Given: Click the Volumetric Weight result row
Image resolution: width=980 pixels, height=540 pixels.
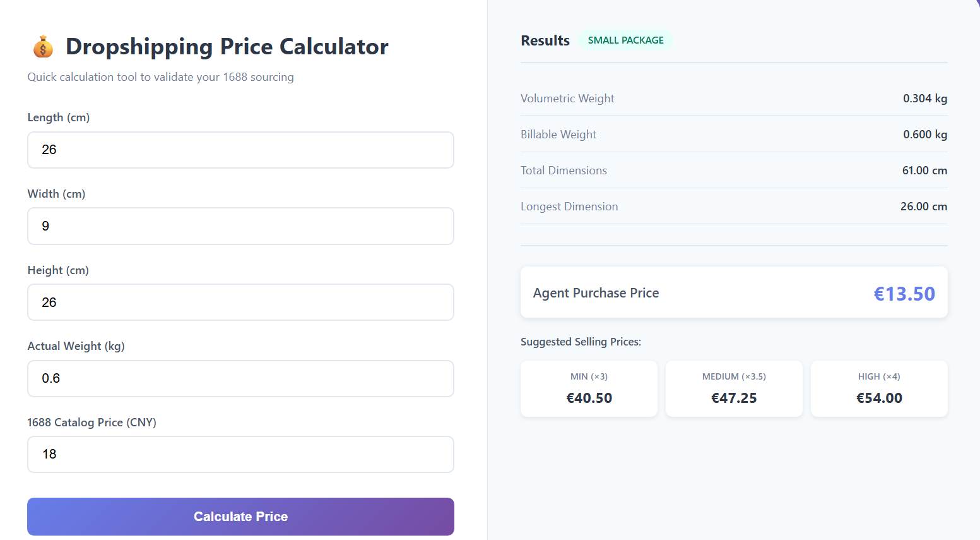Looking at the screenshot, I should 733,99.
